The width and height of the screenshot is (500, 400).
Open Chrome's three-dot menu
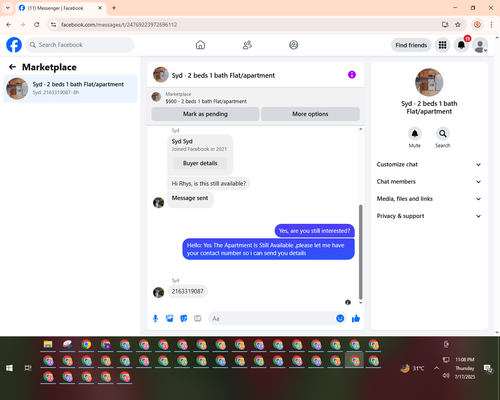pyautogui.click(x=491, y=24)
